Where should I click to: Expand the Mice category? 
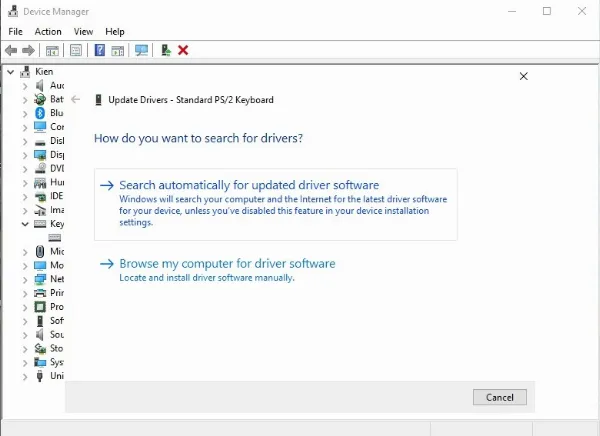pyautogui.click(x=25, y=252)
